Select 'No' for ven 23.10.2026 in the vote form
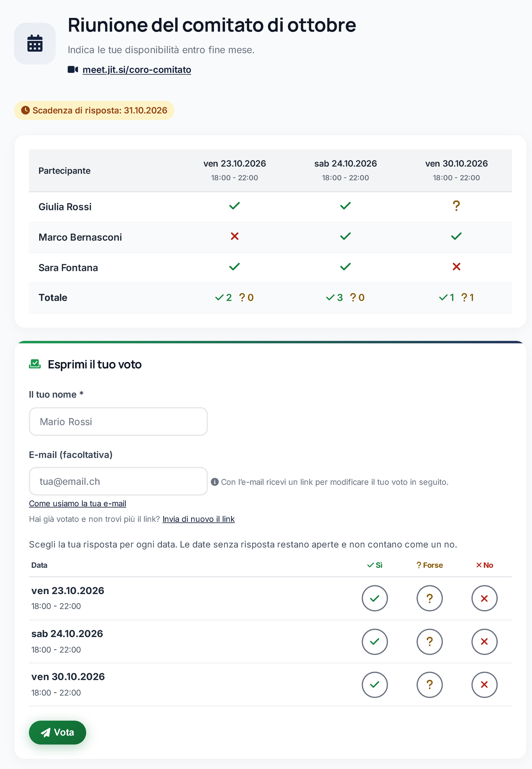 (484, 598)
